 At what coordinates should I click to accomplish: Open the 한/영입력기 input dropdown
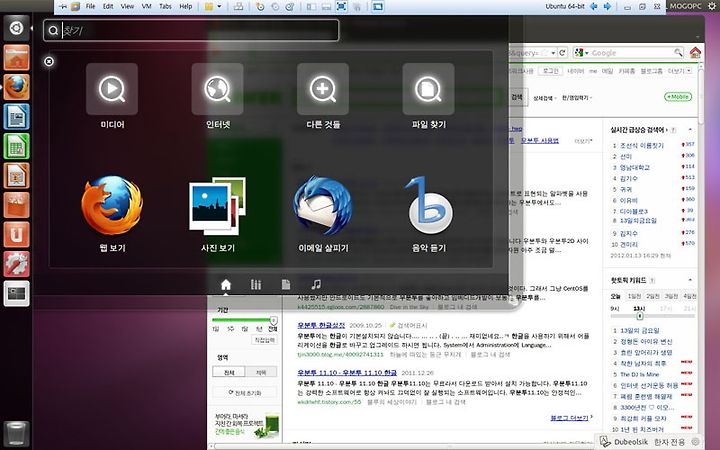coord(577,98)
